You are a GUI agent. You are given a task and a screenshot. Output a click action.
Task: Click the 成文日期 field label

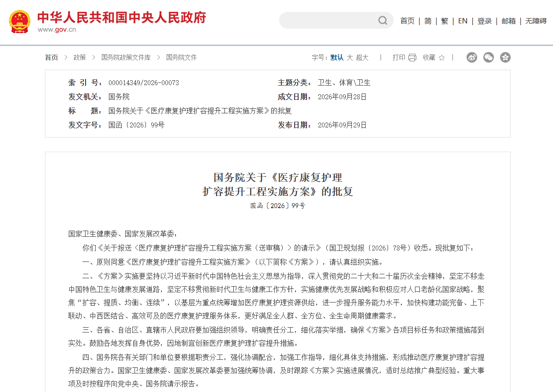pos(295,97)
